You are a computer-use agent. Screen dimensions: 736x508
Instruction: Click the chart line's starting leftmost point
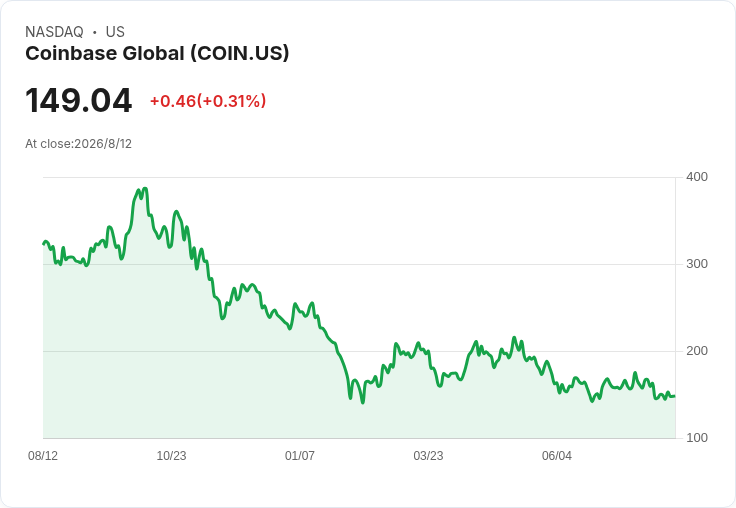point(44,244)
